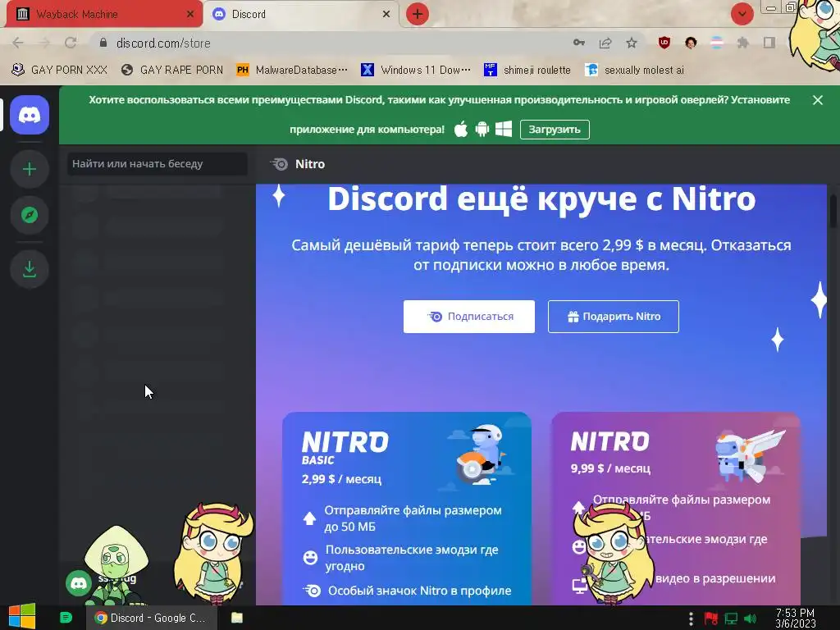The image size is (840, 630).
Task: Reload the page with refresh icon
Action: pyautogui.click(x=71, y=43)
